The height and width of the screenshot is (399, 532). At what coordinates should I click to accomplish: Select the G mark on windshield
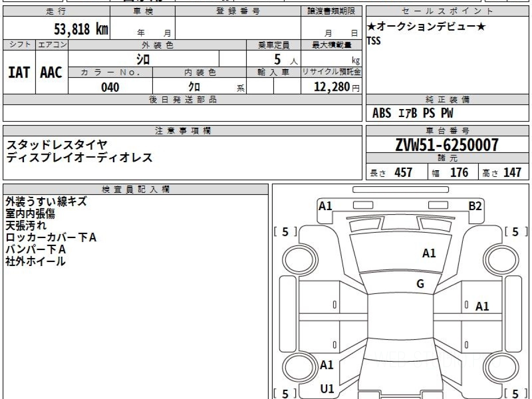pos(420,284)
